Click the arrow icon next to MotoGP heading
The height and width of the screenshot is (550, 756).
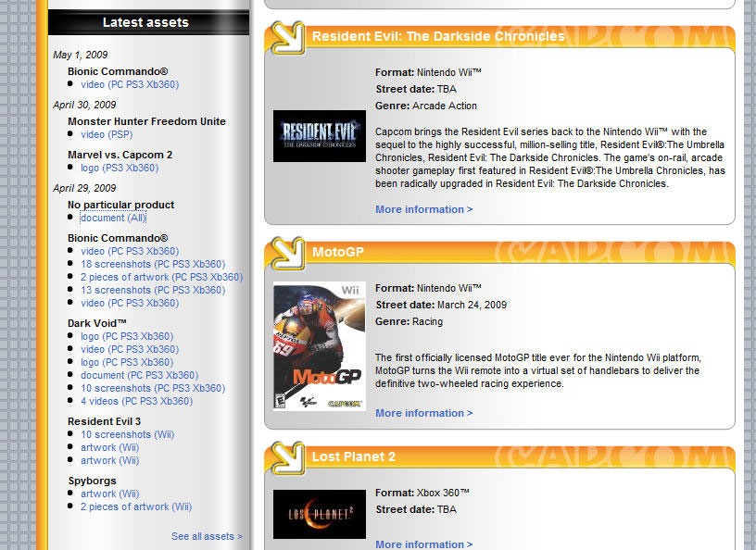(287, 253)
